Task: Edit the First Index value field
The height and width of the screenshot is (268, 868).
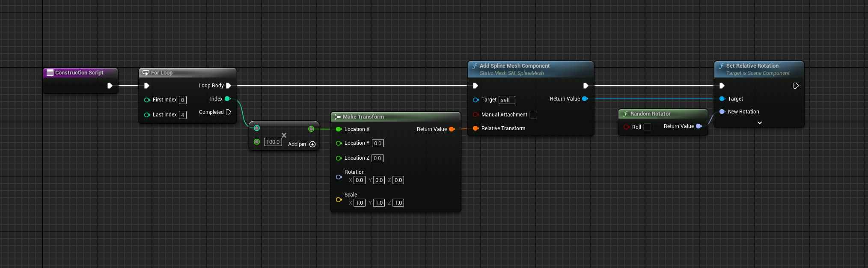Action: pyautogui.click(x=183, y=100)
